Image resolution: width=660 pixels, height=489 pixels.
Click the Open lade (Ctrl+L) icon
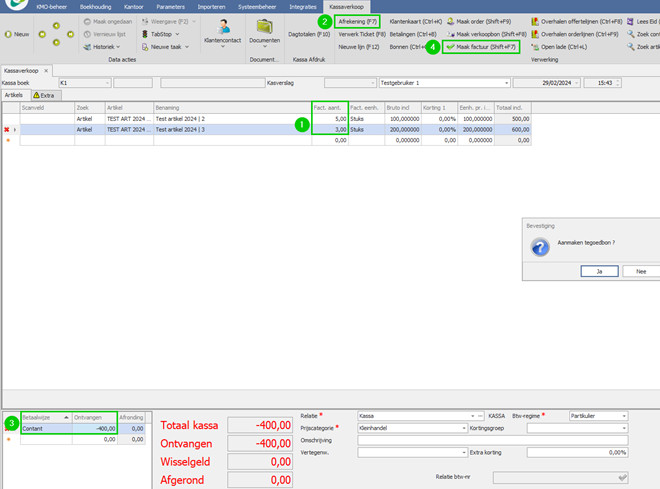coord(535,47)
